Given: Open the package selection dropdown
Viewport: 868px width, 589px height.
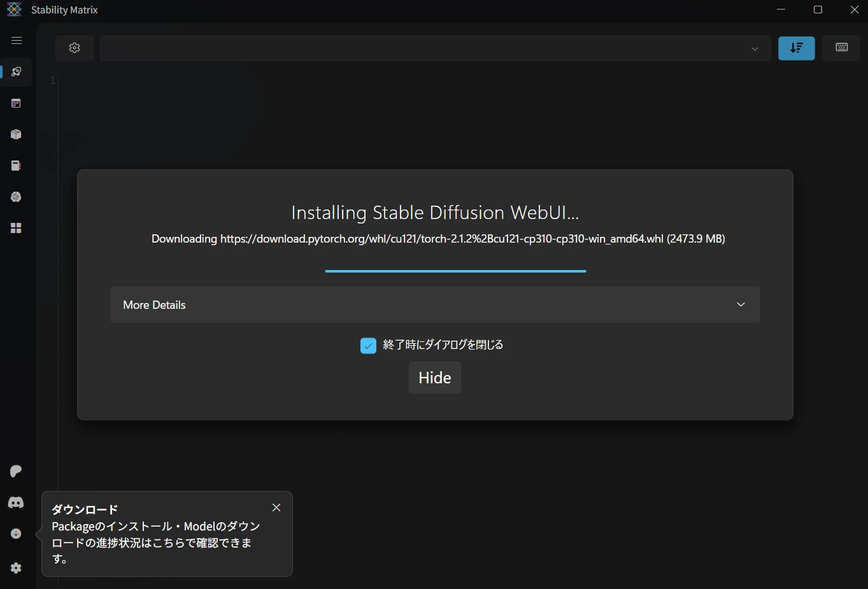Looking at the screenshot, I should pyautogui.click(x=436, y=48).
